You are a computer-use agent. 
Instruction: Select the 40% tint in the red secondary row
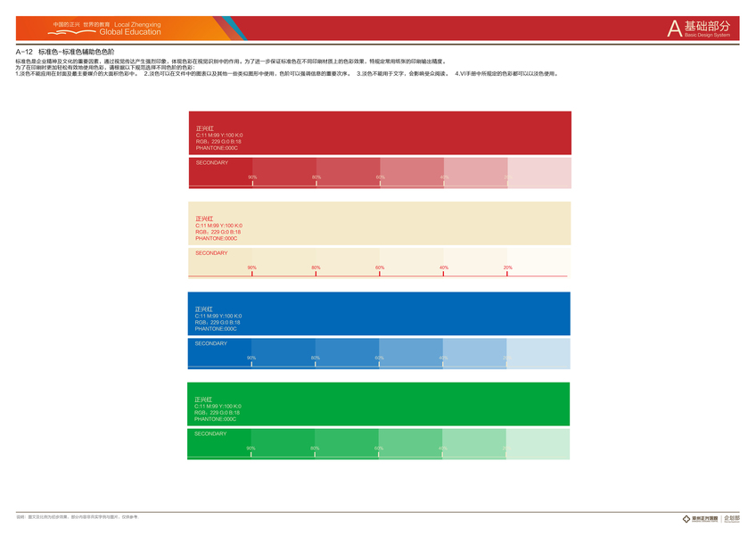(x=476, y=173)
